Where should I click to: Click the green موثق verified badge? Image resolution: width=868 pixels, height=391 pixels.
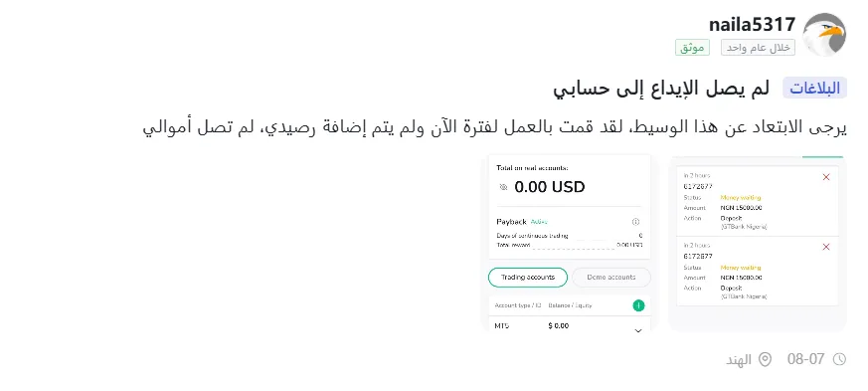coord(692,48)
